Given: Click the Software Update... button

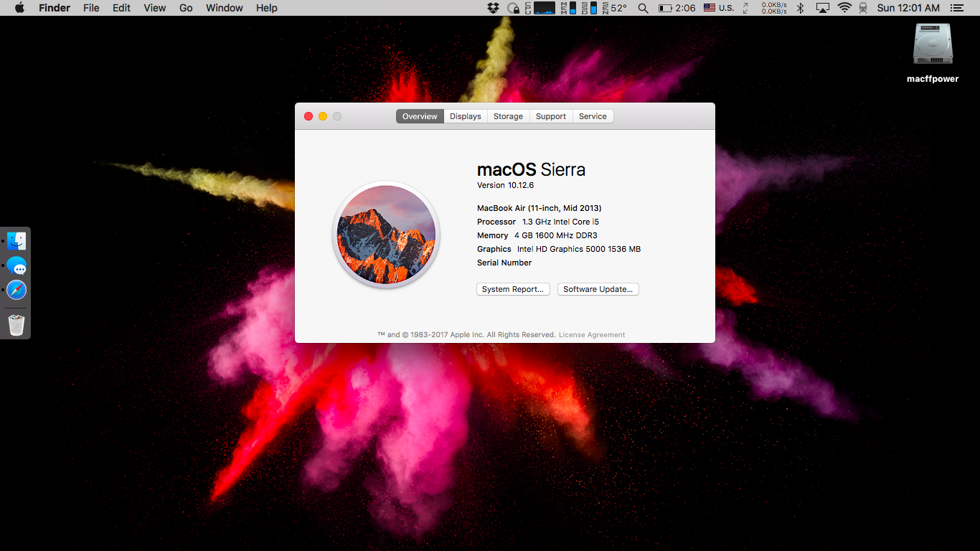Looking at the screenshot, I should tap(598, 289).
